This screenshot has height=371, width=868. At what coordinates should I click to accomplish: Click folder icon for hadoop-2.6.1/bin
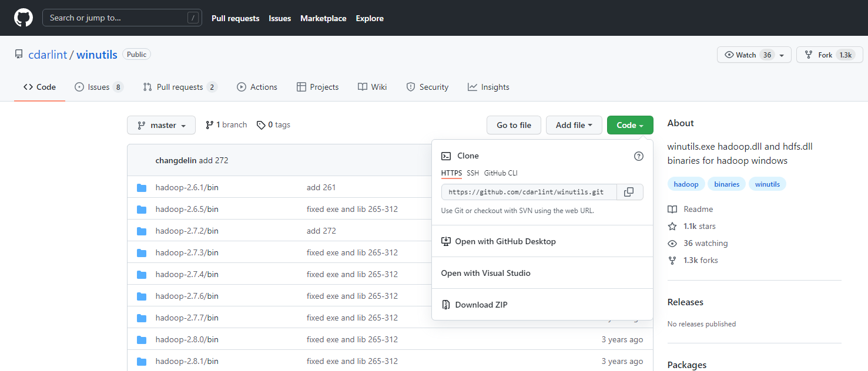pyautogui.click(x=142, y=188)
